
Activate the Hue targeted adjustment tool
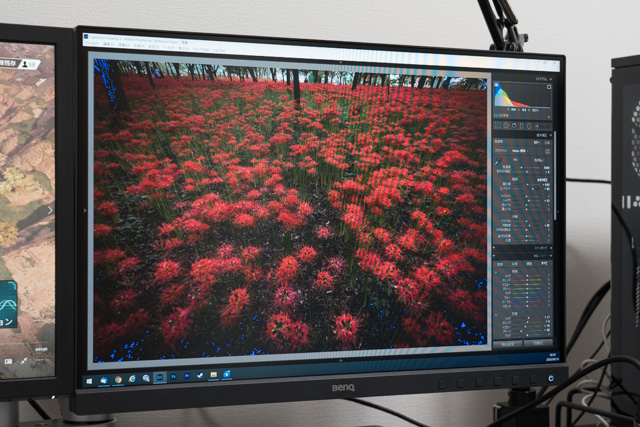pos(496,272)
